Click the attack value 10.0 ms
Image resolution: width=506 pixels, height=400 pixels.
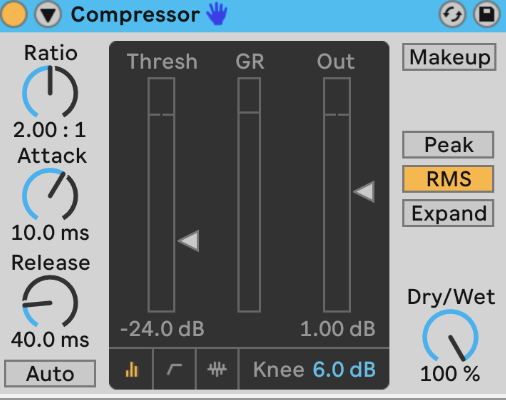click(x=50, y=233)
